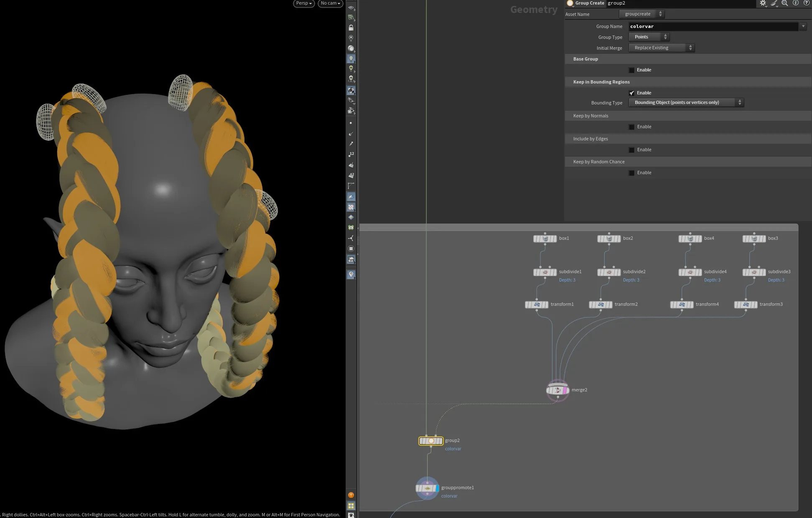The image size is (812, 518).
Task: Toggle the display primitive hulls icon
Action: [351, 186]
